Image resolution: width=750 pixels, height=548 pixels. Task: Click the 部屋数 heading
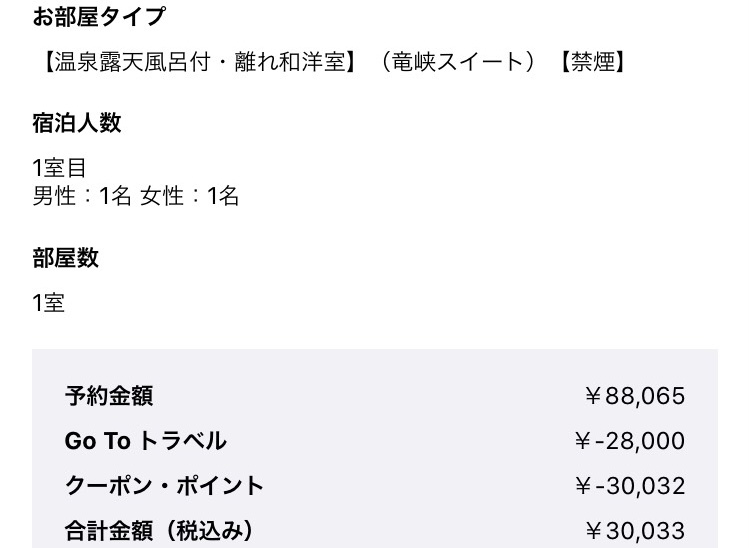point(66,258)
